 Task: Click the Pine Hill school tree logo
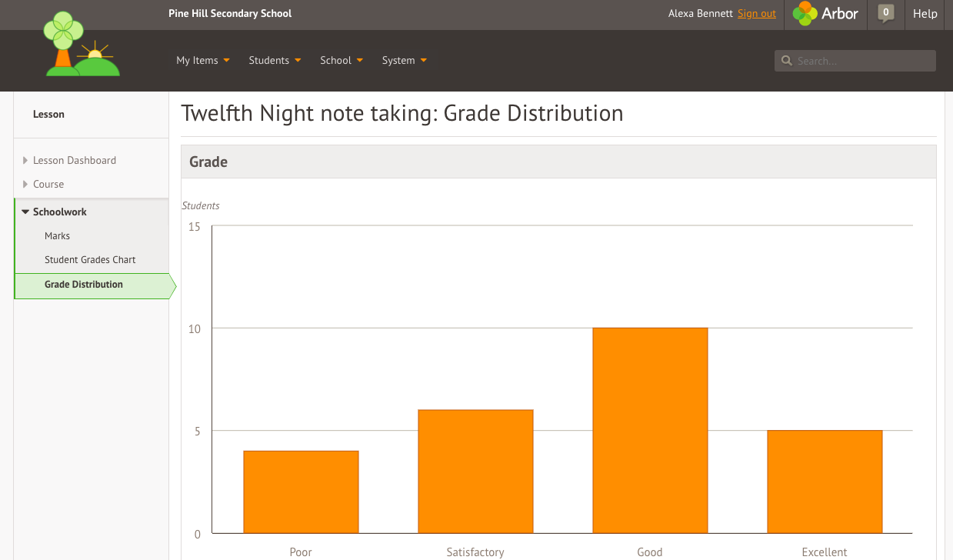pyautogui.click(x=82, y=45)
